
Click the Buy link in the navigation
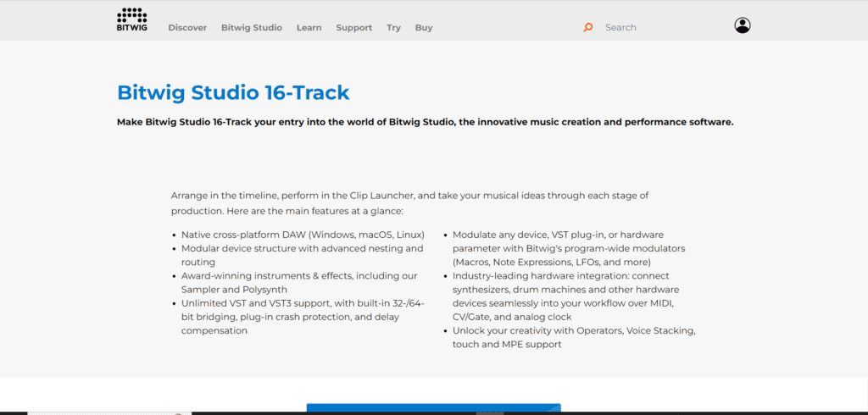424,28
